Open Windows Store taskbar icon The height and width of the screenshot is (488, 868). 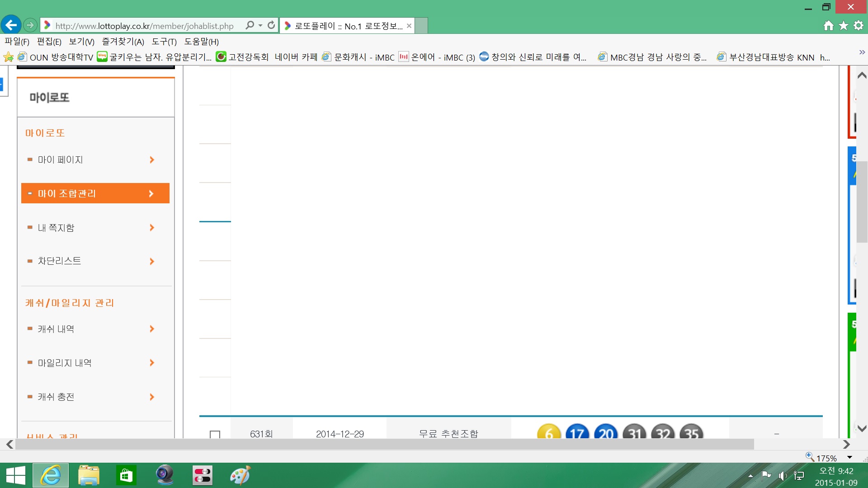pos(126,475)
